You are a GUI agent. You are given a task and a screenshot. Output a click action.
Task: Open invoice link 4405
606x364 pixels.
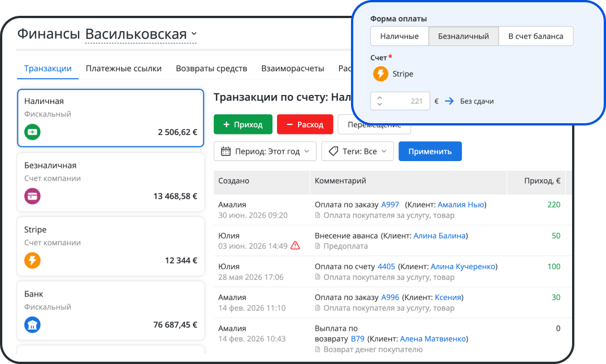[x=386, y=267]
